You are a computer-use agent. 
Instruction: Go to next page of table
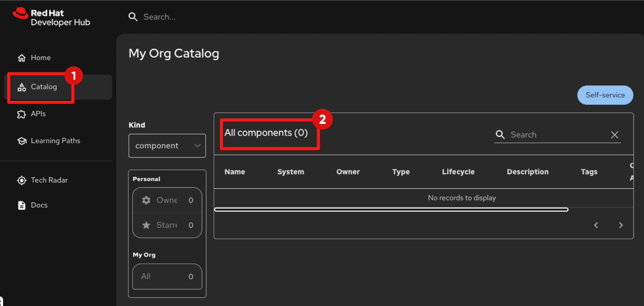pyautogui.click(x=621, y=225)
